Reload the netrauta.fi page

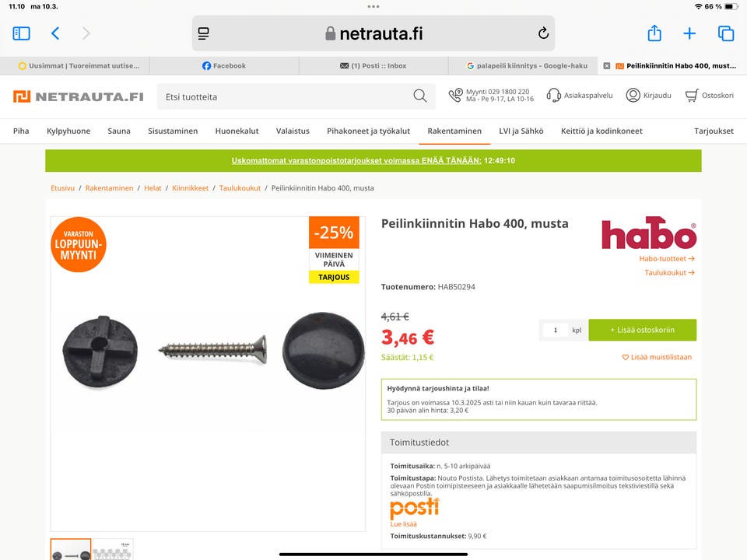[x=543, y=33]
